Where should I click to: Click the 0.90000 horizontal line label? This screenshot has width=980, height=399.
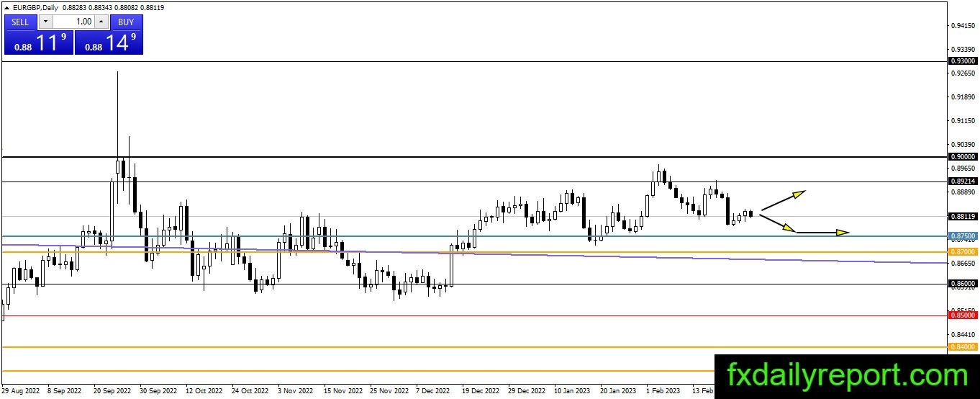point(963,156)
